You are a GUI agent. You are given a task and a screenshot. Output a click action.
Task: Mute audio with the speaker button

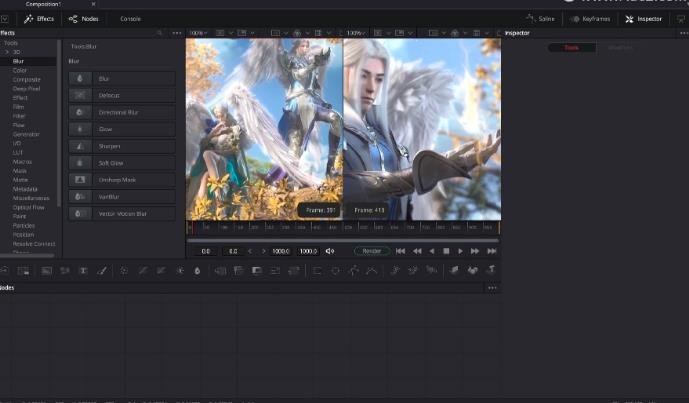click(330, 251)
